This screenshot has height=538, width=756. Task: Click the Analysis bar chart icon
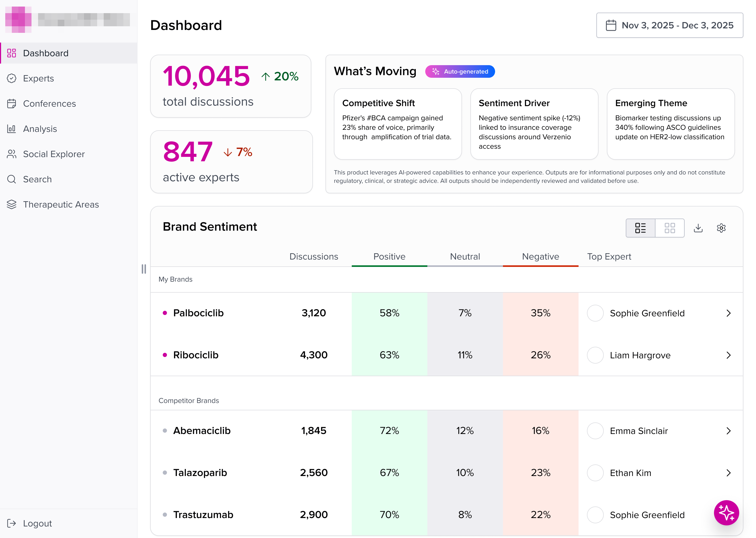pos(12,128)
